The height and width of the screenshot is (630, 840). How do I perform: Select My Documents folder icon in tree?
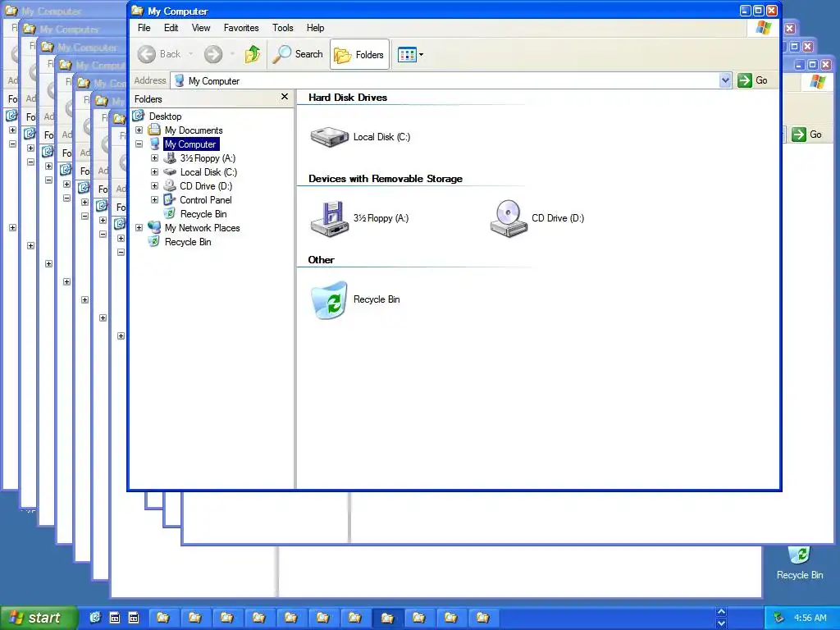(x=154, y=130)
